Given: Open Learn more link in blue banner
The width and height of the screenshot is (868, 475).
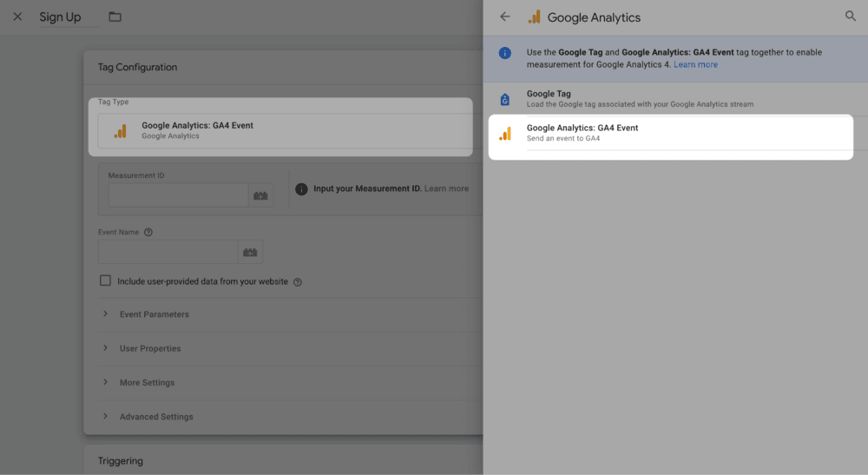Looking at the screenshot, I should 695,64.
